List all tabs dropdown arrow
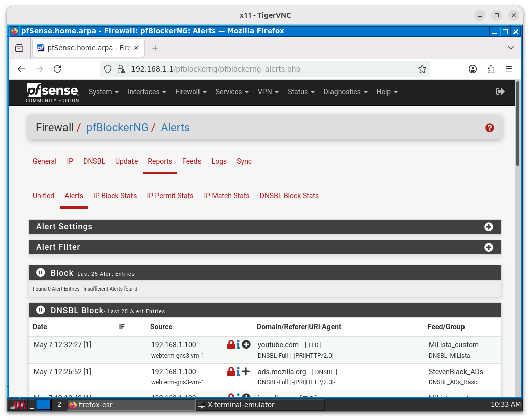This screenshot has width=530, height=420. pos(511,48)
